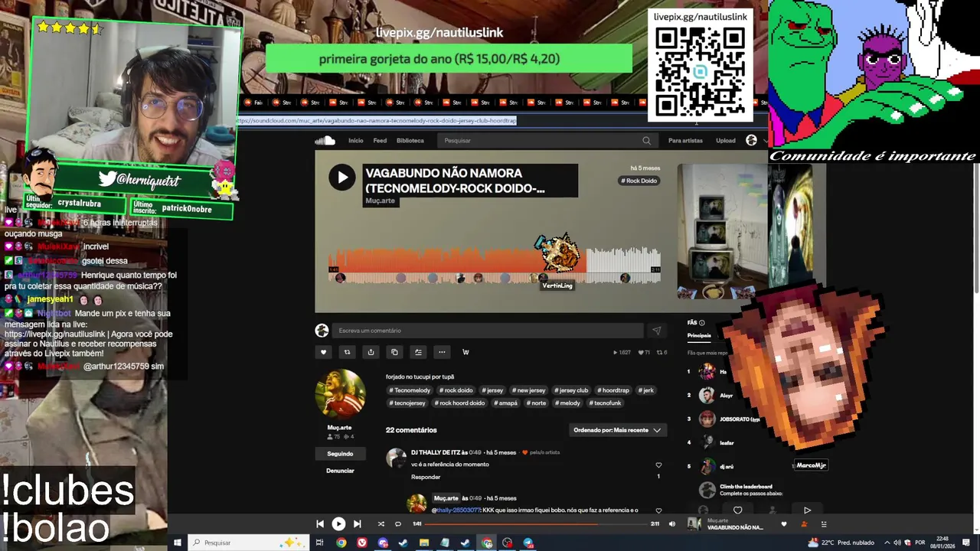Open the Feed menu item
Image resolution: width=980 pixels, height=551 pixels.
pyautogui.click(x=380, y=141)
